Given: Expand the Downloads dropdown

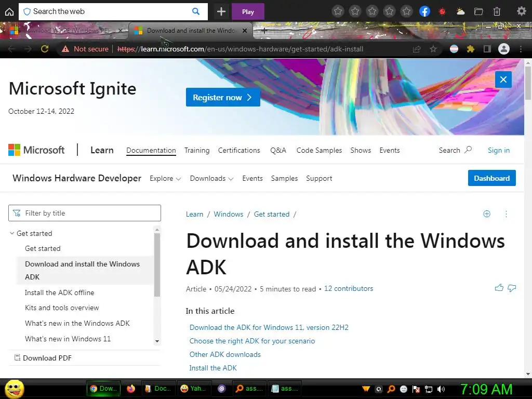Looking at the screenshot, I should pyautogui.click(x=212, y=179).
